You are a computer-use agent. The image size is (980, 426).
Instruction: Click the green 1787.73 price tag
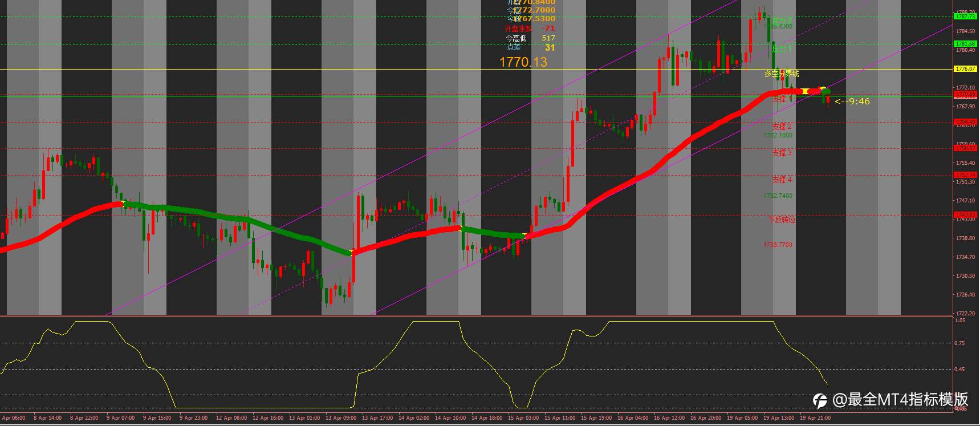click(965, 17)
